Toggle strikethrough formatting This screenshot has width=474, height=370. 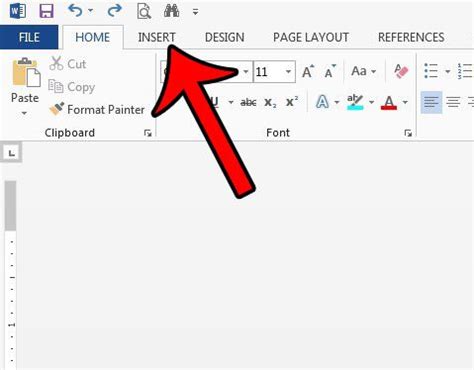click(248, 102)
